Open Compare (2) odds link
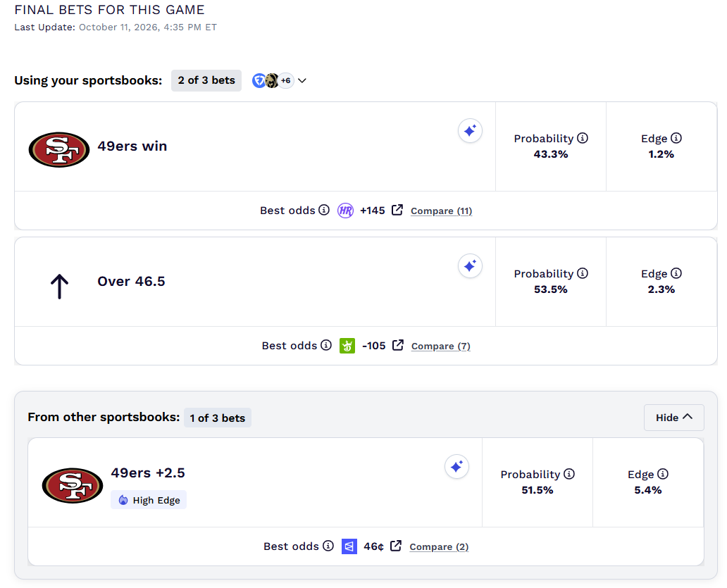Image resolution: width=727 pixels, height=588 pixels. 439,546
